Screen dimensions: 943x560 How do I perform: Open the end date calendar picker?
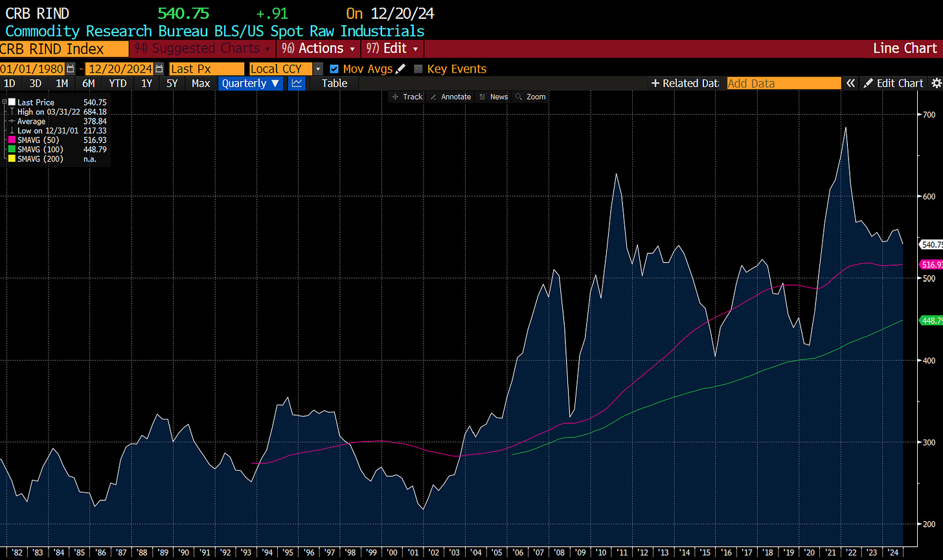click(159, 69)
